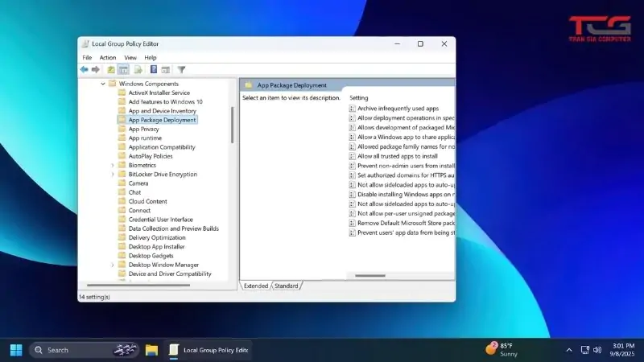Toggle Show/Hide Action Pane icon
Viewport: 644px width, 362px height.
coord(166,70)
